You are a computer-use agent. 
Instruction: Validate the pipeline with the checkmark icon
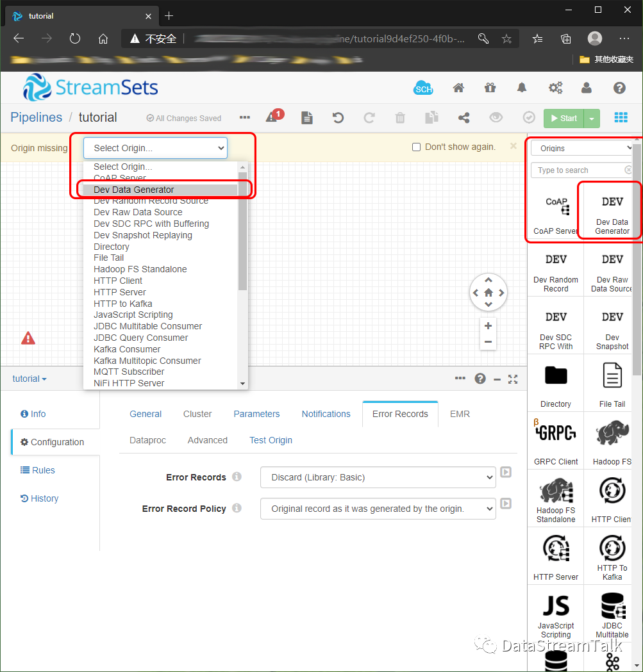click(529, 117)
